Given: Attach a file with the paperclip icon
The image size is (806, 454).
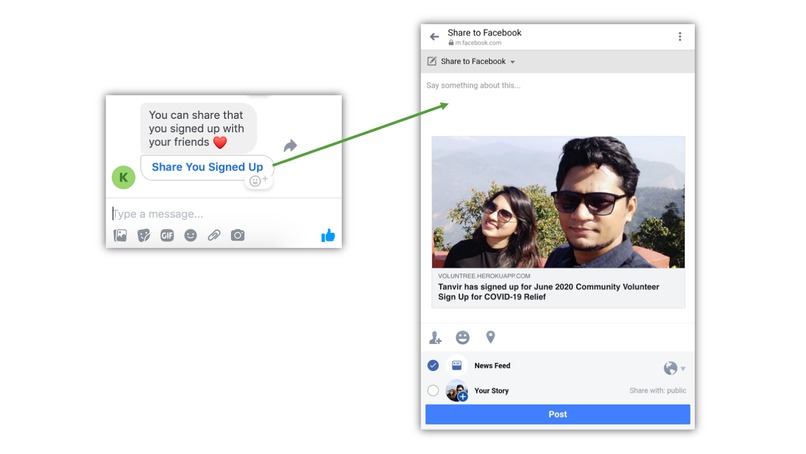Looking at the screenshot, I should click(214, 235).
